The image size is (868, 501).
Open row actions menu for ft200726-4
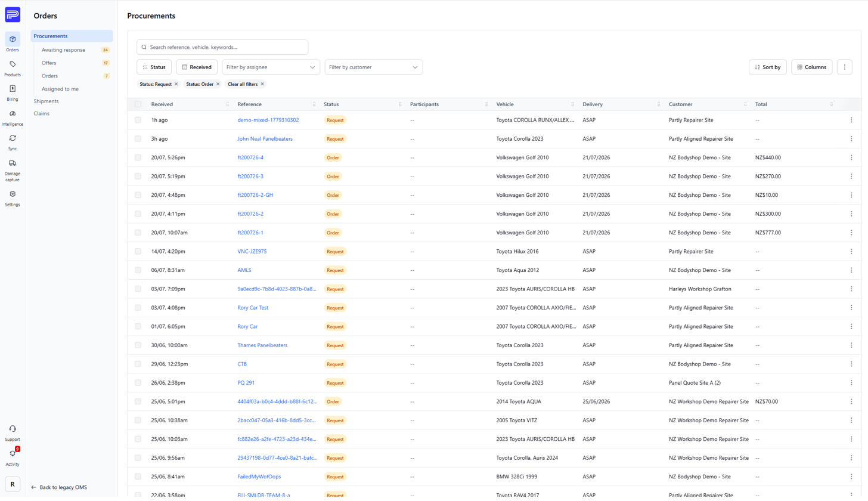[x=851, y=157]
